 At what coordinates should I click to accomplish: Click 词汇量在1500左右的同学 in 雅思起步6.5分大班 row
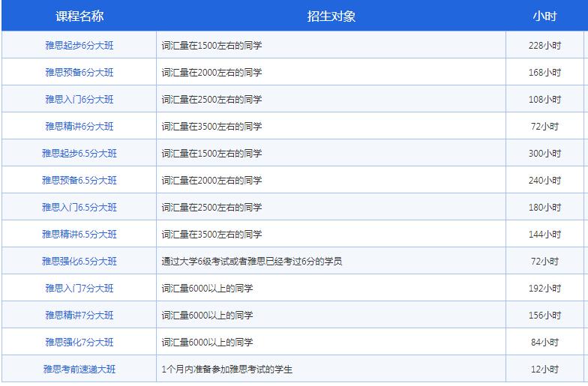[211, 153]
